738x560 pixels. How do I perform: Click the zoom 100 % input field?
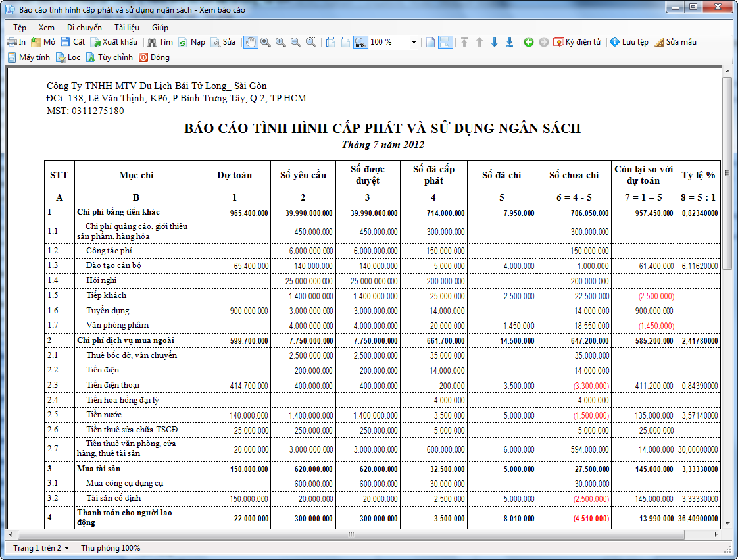389,42
